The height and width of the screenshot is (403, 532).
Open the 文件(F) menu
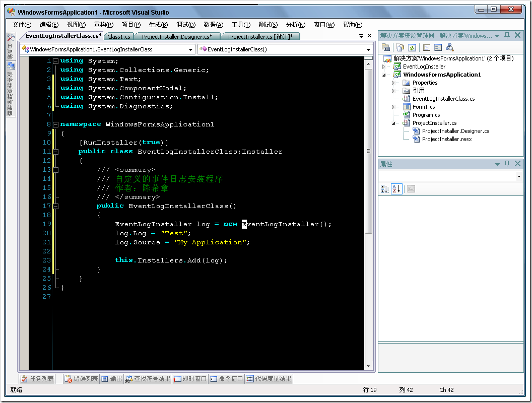[22, 24]
